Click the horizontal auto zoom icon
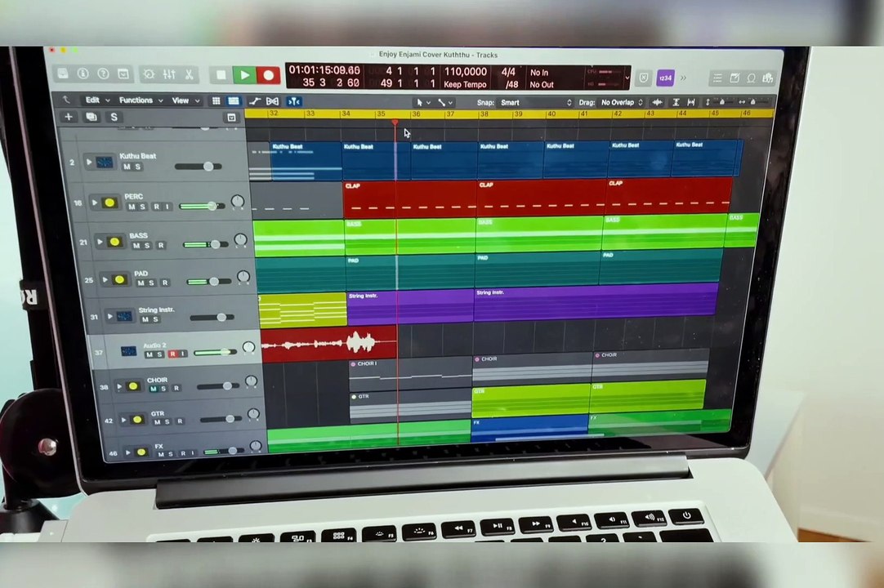 click(x=691, y=102)
